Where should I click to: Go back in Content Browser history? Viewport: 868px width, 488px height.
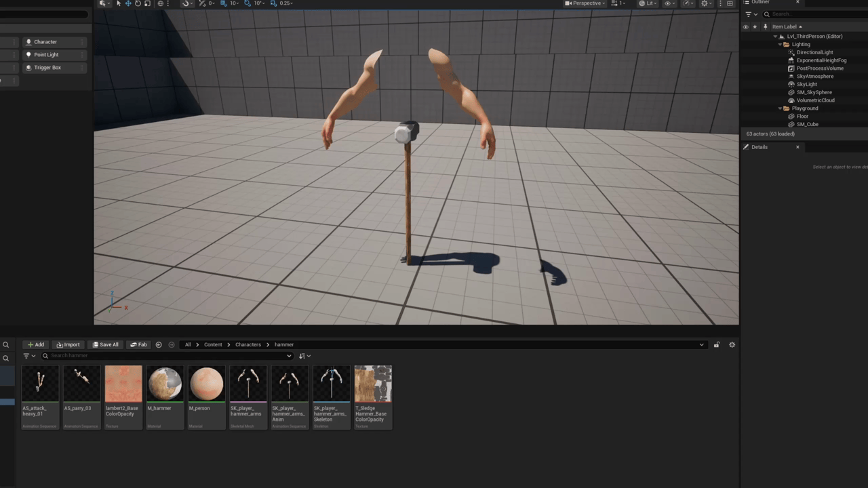159,344
